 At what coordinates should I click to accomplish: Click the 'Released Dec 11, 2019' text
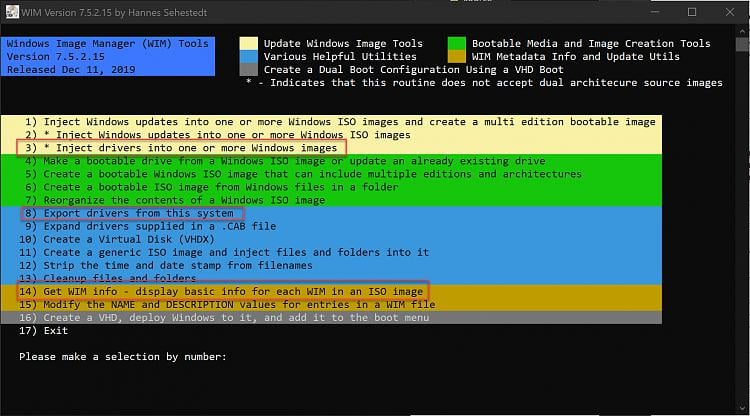point(71,70)
